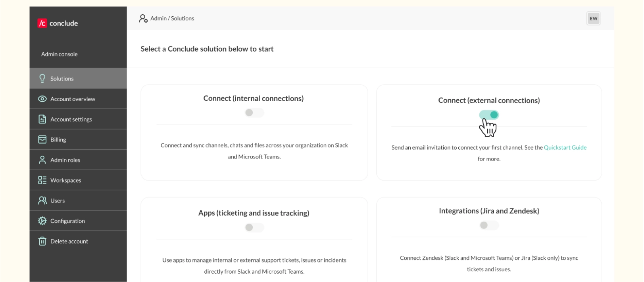This screenshot has height=282, width=644.
Task: Turn on the Apps ticketing toggle
Action: pyautogui.click(x=254, y=227)
